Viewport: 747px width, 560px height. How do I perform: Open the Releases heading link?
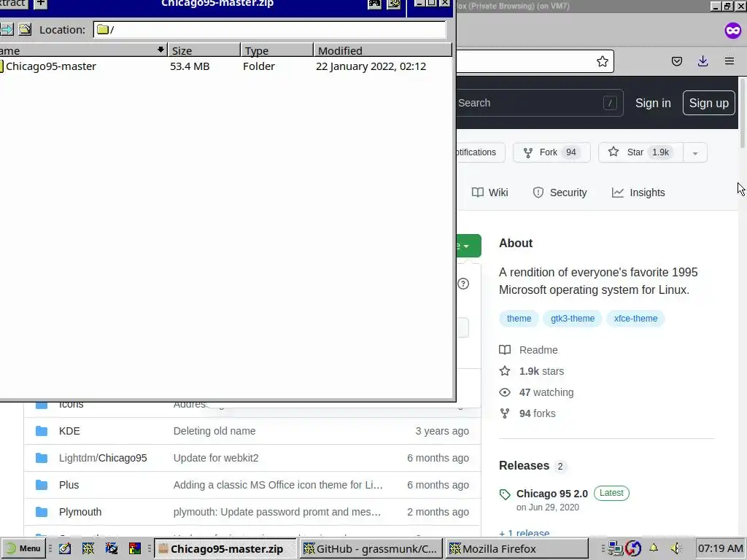point(524,465)
